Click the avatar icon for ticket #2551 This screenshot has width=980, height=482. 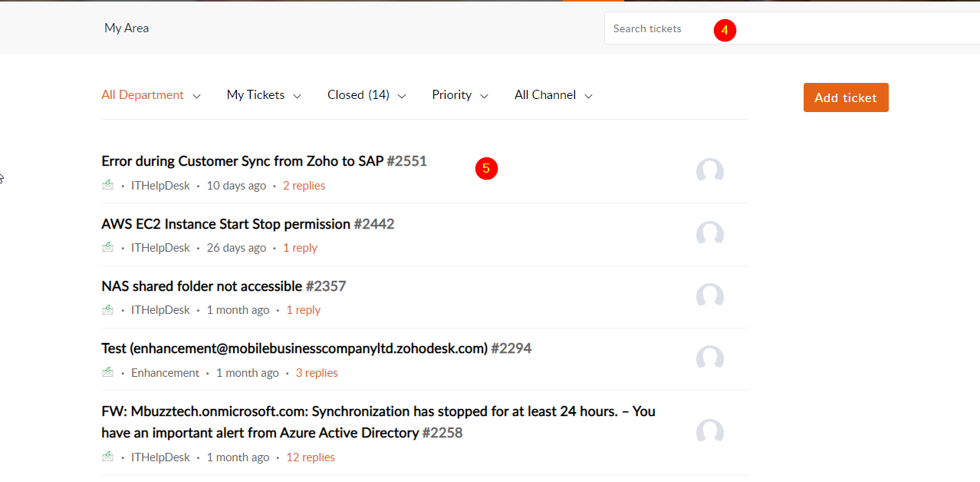pyautogui.click(x=710, y=170)
